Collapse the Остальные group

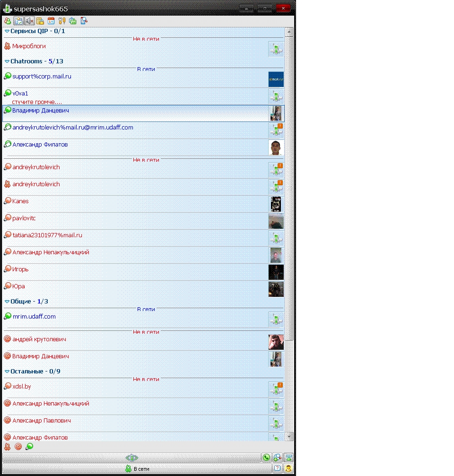7,372
